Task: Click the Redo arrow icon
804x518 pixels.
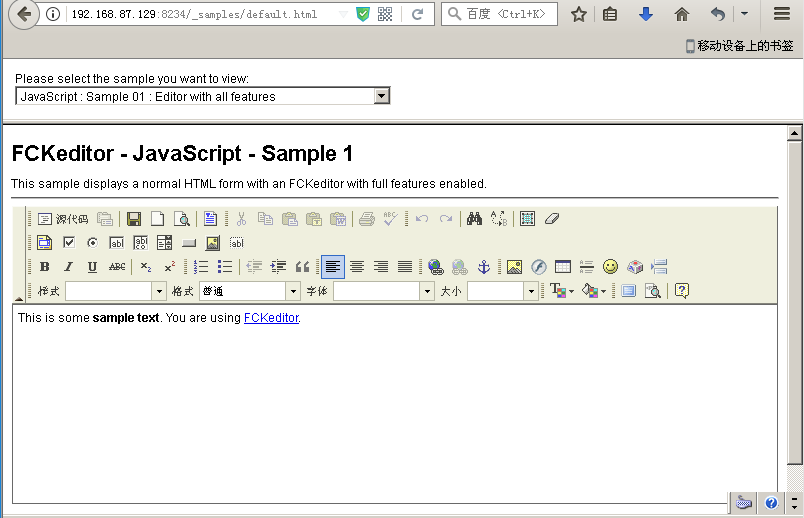Action: (446, 219)
